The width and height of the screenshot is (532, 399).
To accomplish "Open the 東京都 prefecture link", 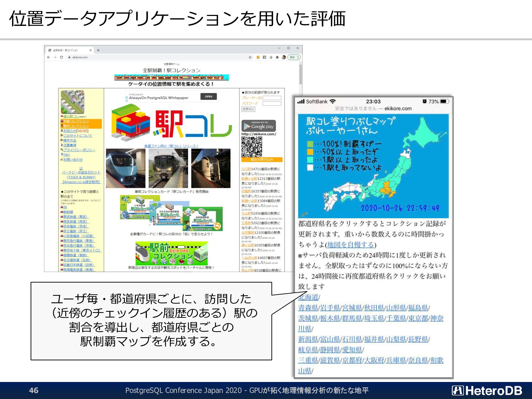I will click(x=418, y=318).
